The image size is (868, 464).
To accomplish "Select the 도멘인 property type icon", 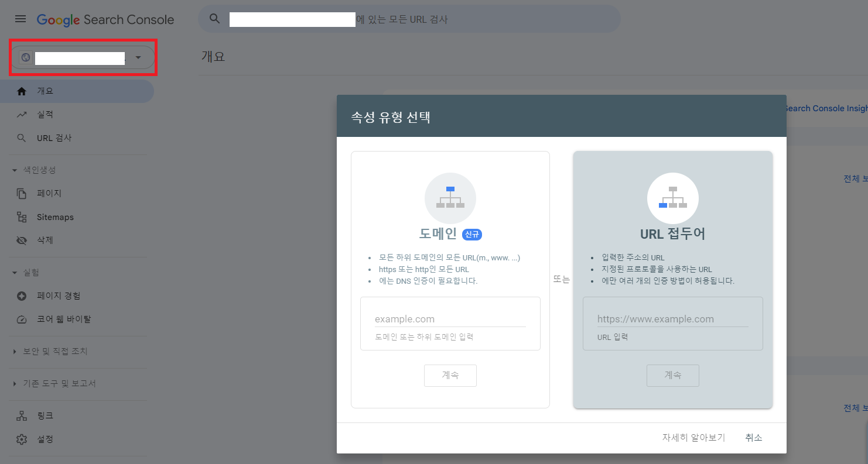I will click(x=450, y=198).
